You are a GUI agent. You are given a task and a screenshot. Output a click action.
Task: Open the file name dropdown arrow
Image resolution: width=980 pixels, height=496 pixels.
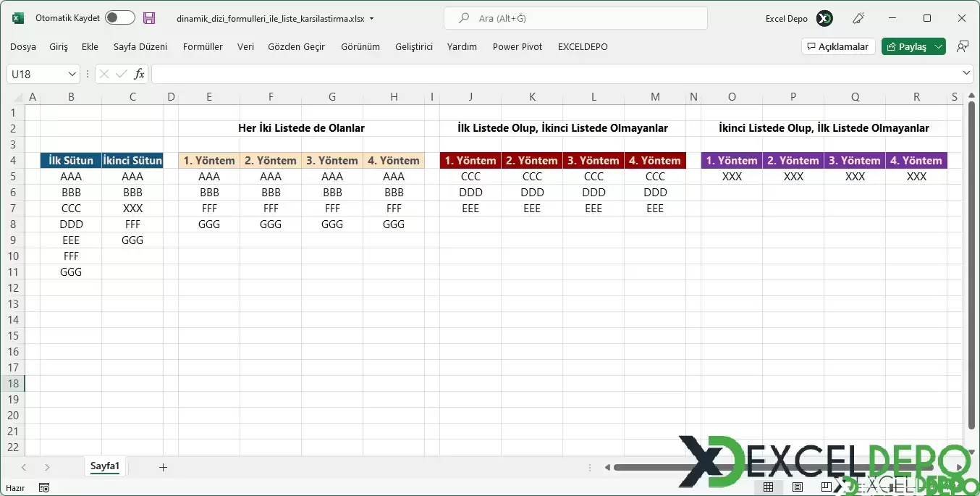371,19
